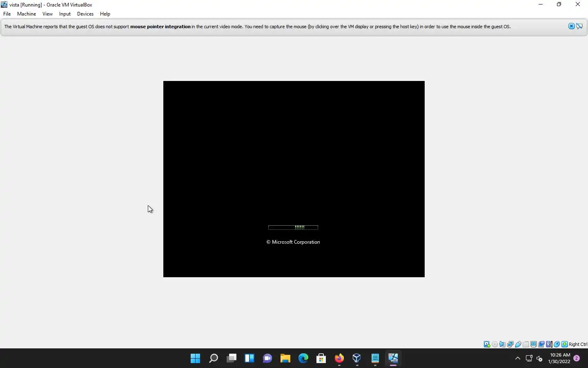Click the recording status icon
Image resolution: width=588 pixels, height=368 pixels.
pos(541,344)
